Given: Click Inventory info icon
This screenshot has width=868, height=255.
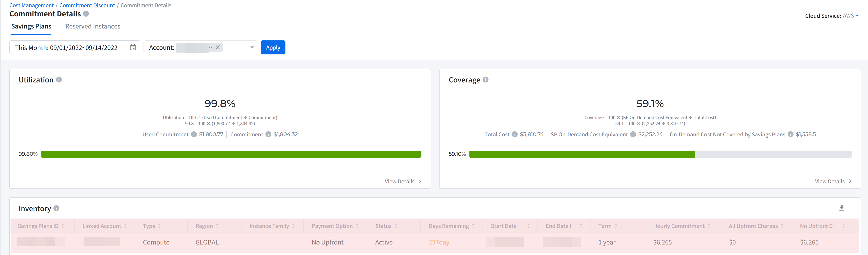Looking at the screenshot, I should 57,208.
